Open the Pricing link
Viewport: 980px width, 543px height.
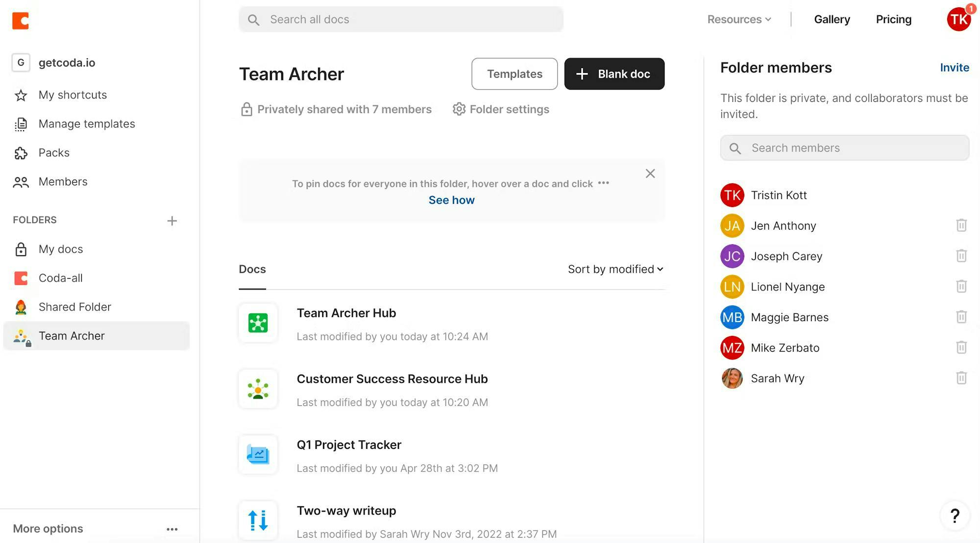tap(894, 20)
